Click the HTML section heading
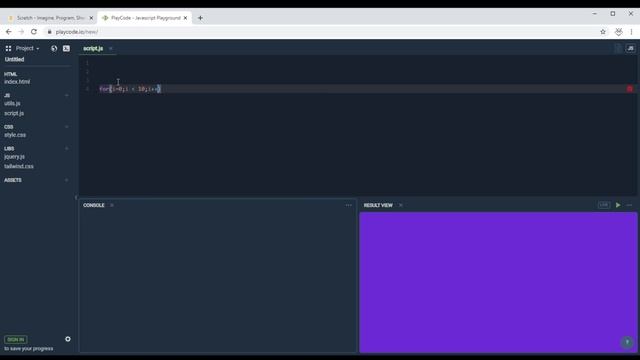This screenshot has width=640, height=360. (11, 74)
